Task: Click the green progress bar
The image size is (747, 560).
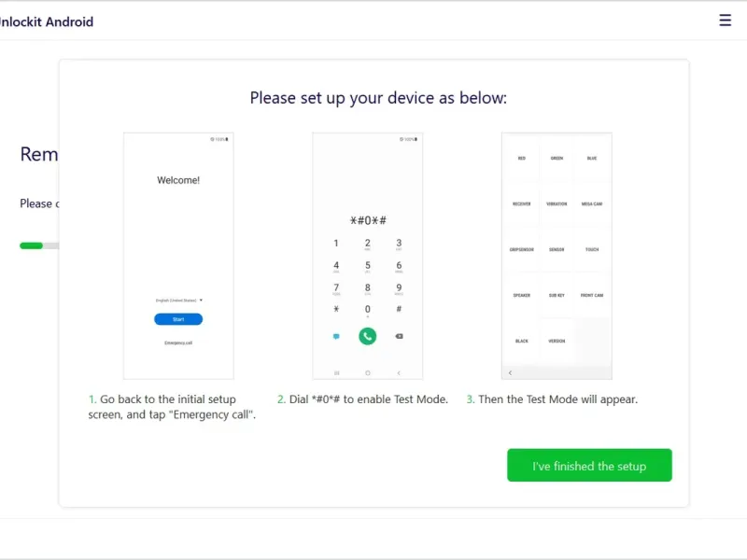Action: (32, 245)
